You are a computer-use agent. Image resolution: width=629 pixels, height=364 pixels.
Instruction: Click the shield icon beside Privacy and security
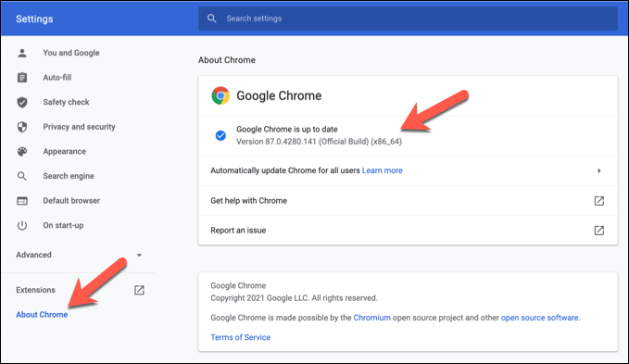[x=22, y=127]
